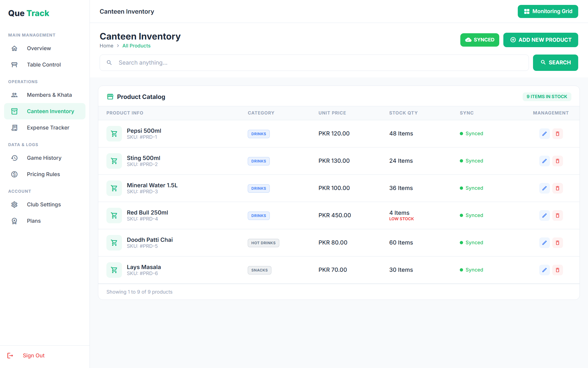Focus the Search anything field
The height and width of the screenshot is (368, 588).
pyautogui.click(x=314, y=63)
